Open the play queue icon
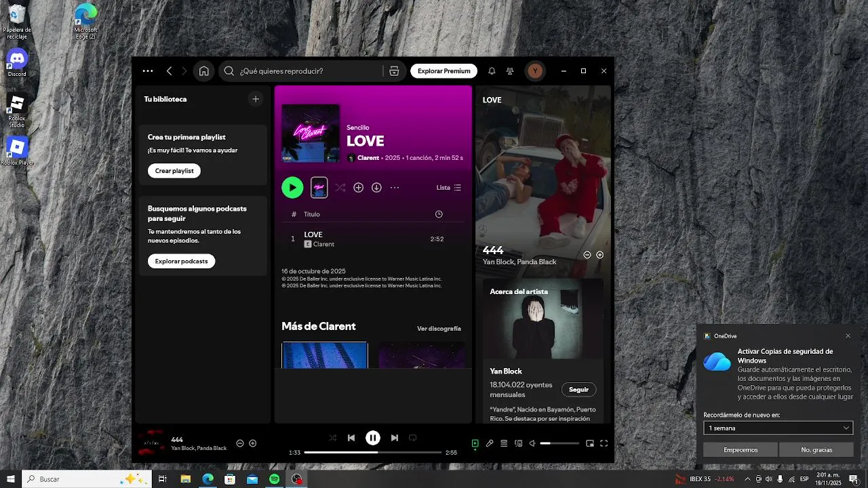 (504, 443)
